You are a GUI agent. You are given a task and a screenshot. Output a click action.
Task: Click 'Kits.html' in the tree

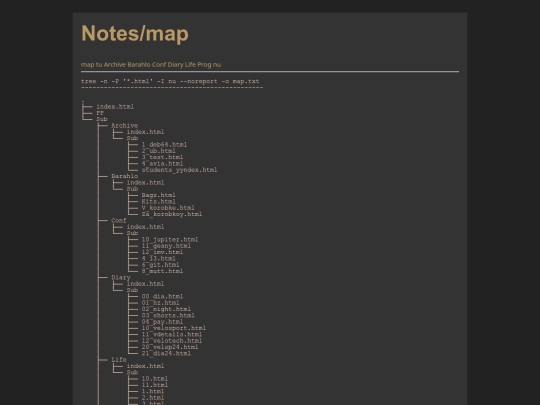tap(158, 201)
